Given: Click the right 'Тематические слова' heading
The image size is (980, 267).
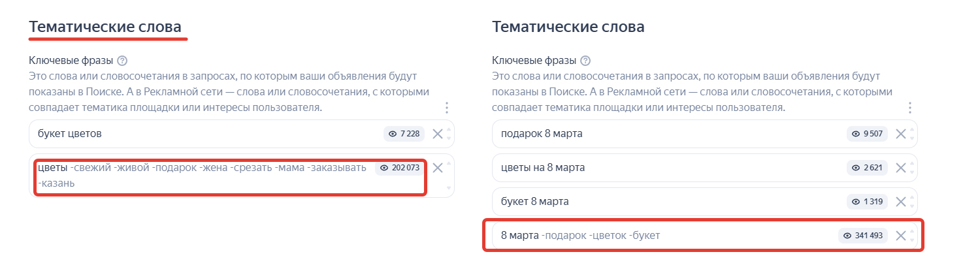Looking at the screenshot, I should click(568, 27).
